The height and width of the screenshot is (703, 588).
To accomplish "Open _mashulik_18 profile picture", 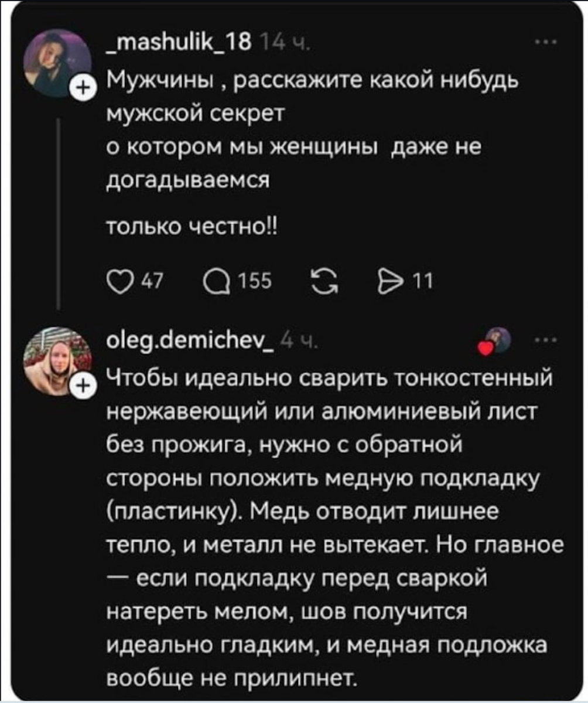I will tap(57, 60).
